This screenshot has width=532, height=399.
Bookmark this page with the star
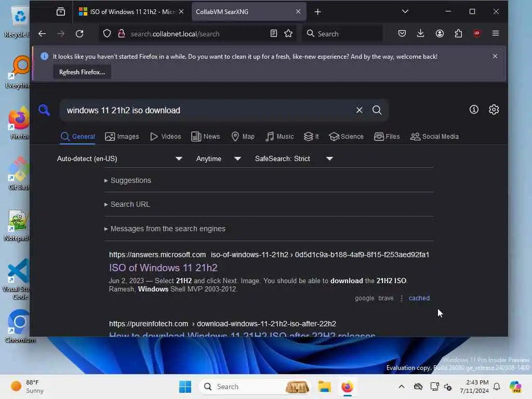click(288, 33)
